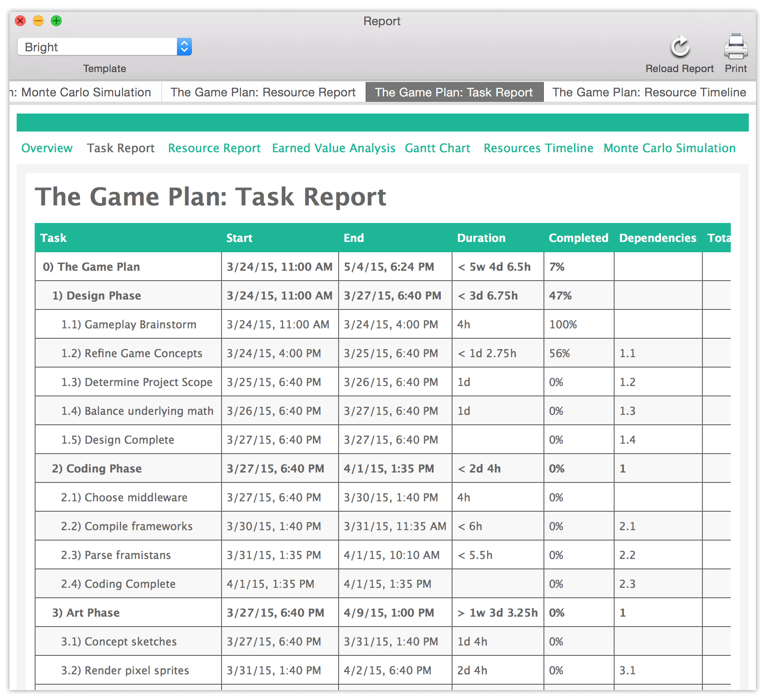Click '1.3) Determine Project Scope' task
Image resolution: width=765 pixels, height=700 pixels.
[137, 382]
